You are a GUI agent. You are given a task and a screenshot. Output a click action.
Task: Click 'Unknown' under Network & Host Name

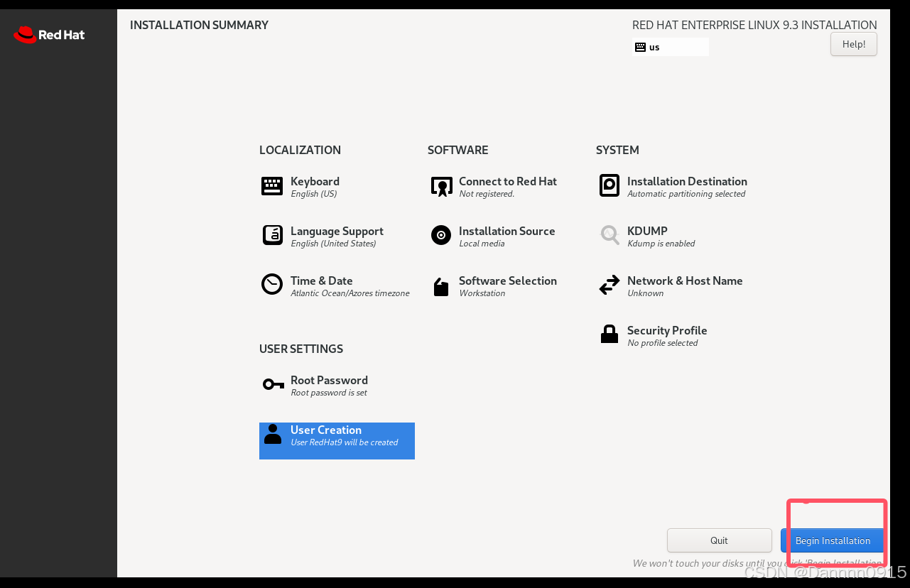[645, 293]
